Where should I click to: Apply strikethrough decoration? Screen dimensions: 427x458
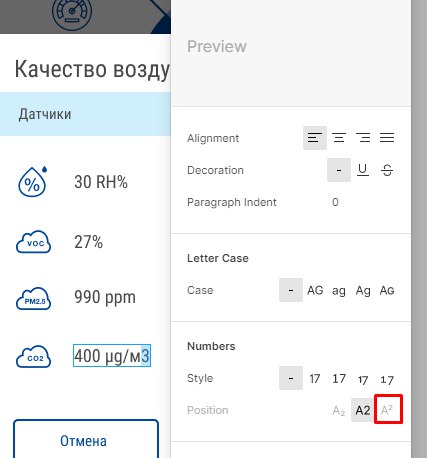click(387, 170)
